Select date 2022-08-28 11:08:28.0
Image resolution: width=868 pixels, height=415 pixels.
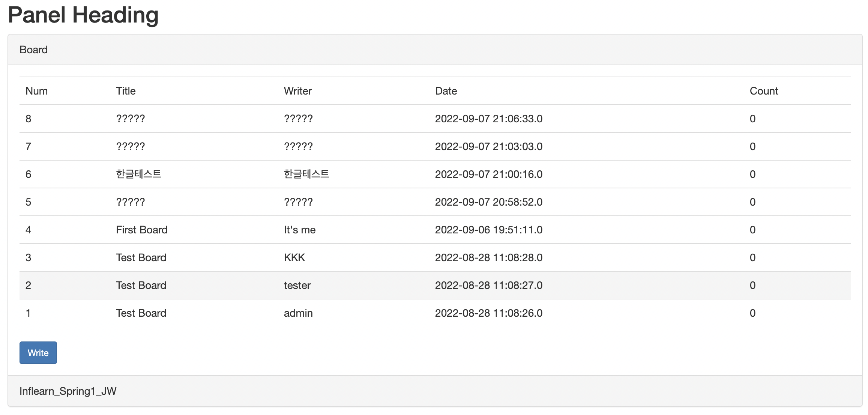click(489, 257)
